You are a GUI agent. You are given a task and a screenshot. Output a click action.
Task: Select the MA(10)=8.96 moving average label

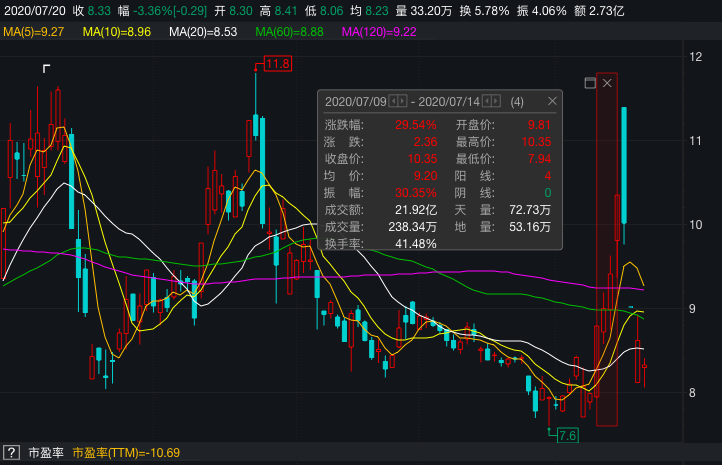[x=116, y=32]
